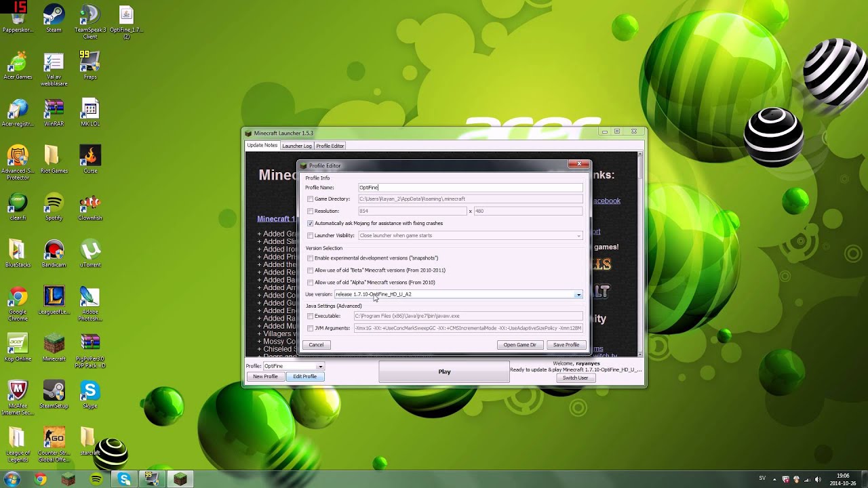The height and width of the screenshot is (488, 868).
Task: Open the Steam desktop shortcut
Action: coord(54,18)
